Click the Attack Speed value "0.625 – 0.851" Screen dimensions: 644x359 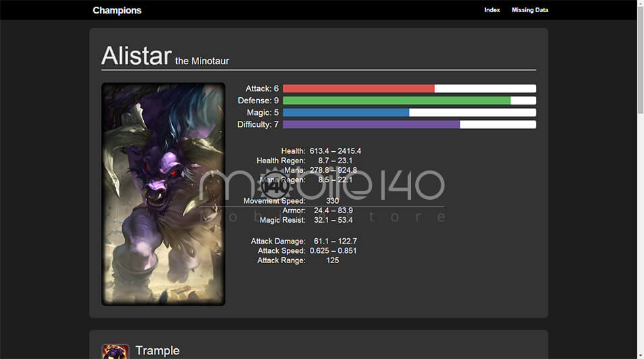(333, 250)
